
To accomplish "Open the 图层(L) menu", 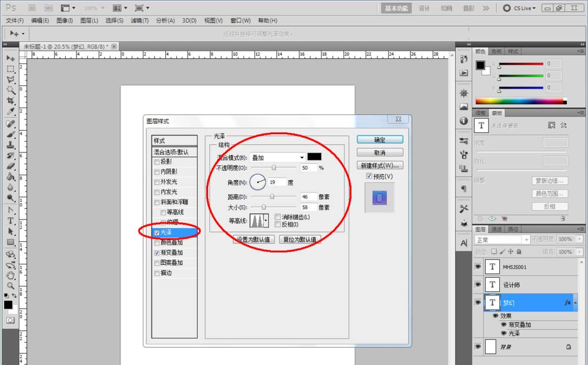I will point(89,21).
